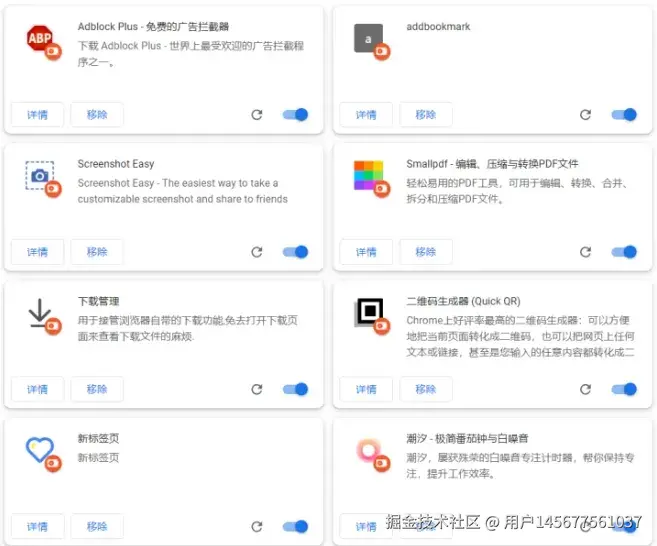Reload the Quick QR extension
This screenshot has width=657, height=546.
pyautogui.click(x=585, y=389)
